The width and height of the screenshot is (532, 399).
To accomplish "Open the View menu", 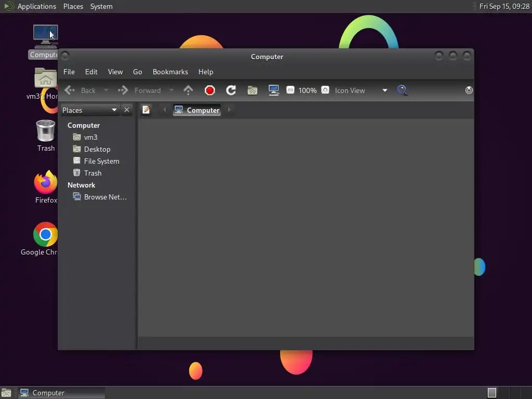I will (115, 72).
